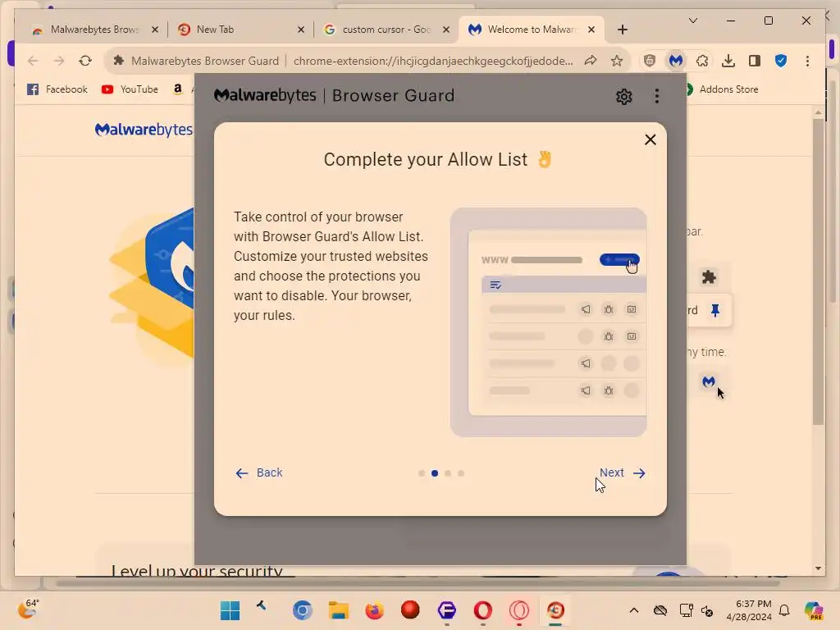The height and width of the screenshot is (630, 840).
Task: Click the Next arrow icon
Action: click(639, 473)
